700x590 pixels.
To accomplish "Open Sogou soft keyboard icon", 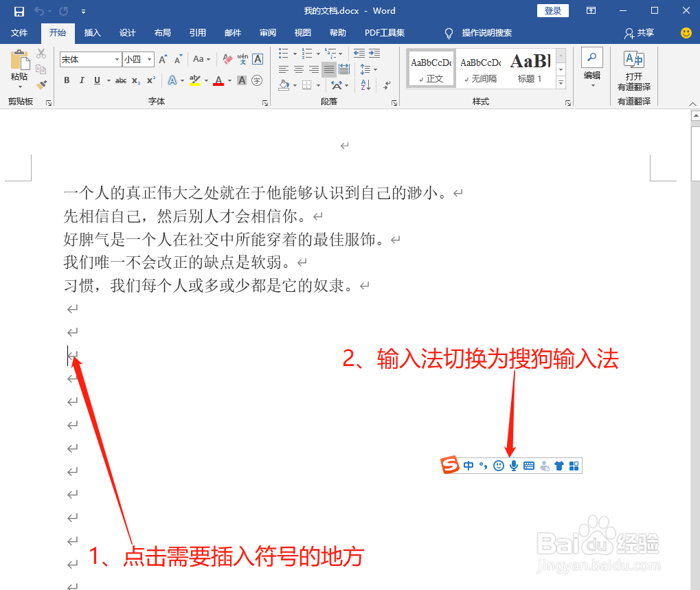I will click(x=529, y=466).
